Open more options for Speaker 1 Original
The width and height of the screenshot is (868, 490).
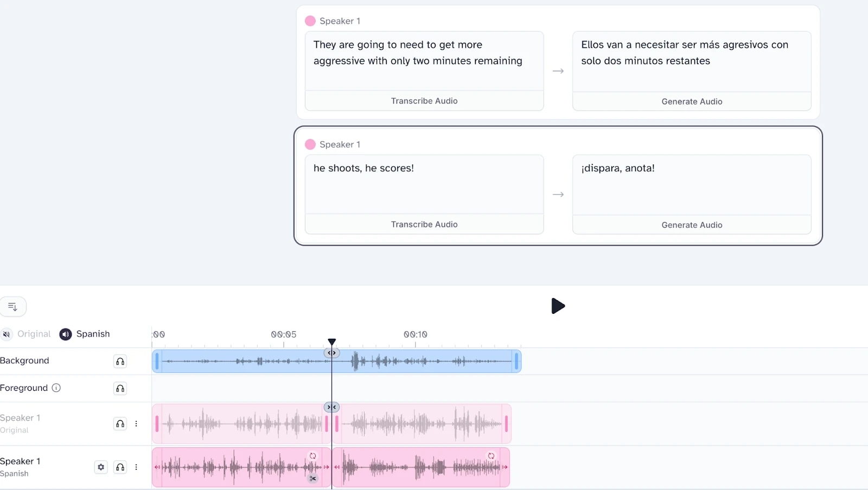pyautogui.click(x=136, y=424)
